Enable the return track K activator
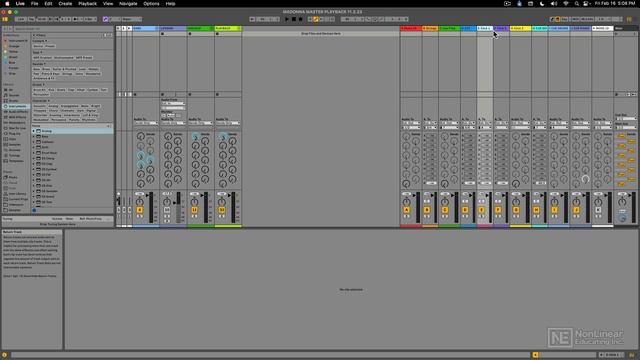This screenshot has height=360, width=640. 598,210
